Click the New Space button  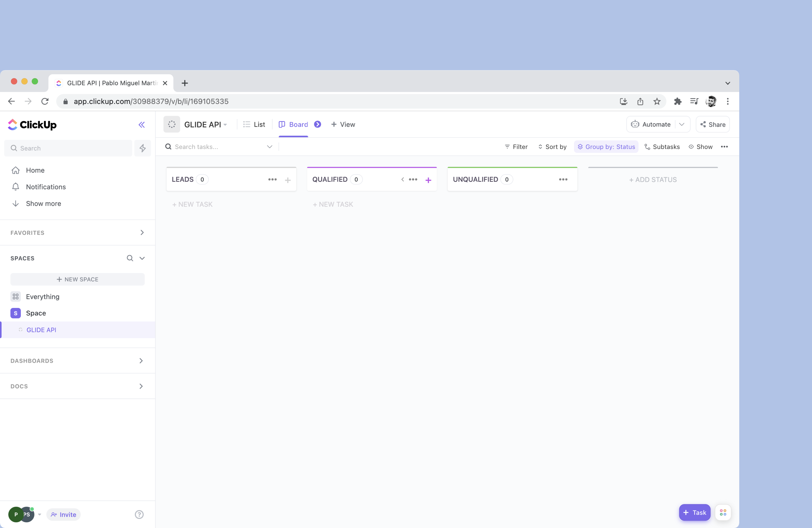pos(77,279)
